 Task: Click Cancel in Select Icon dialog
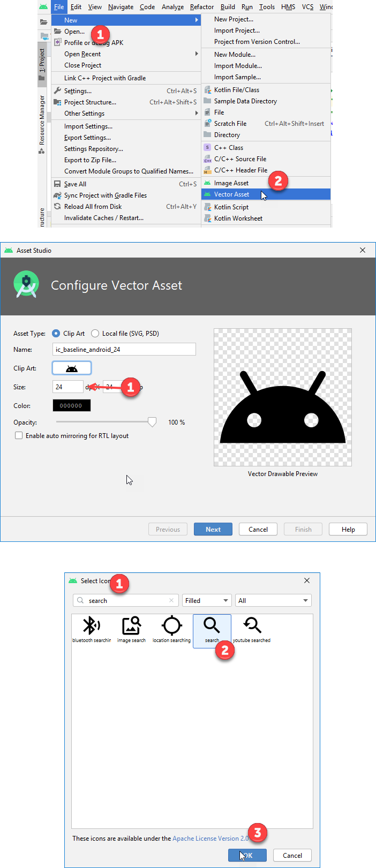[292, 855]
